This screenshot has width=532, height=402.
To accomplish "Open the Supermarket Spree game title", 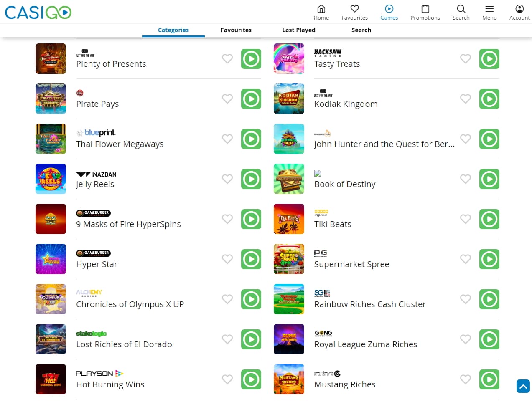I will (352, 264).
